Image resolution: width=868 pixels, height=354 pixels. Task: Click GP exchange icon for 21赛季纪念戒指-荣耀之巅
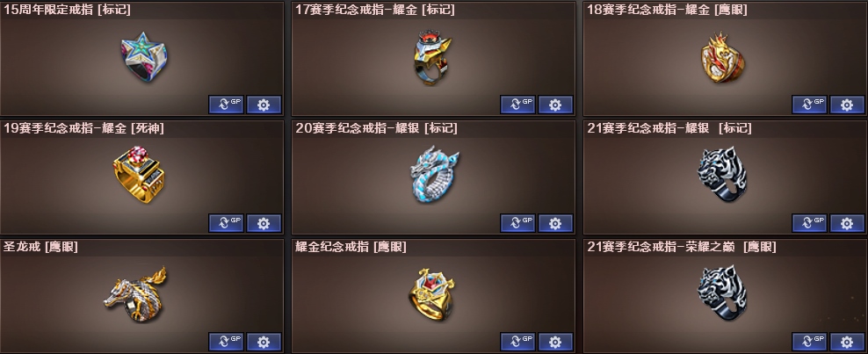pyautogui.click(x=810, y=342)
